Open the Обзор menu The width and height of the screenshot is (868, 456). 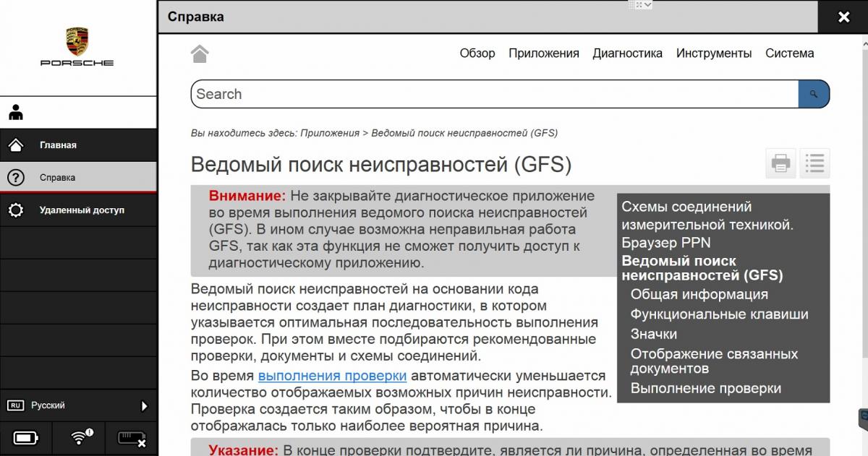(x=477, y=53)
